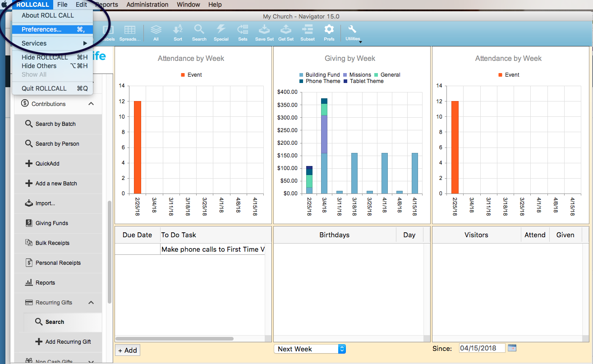Click the Visitors column header

click(x=476, y=235)
